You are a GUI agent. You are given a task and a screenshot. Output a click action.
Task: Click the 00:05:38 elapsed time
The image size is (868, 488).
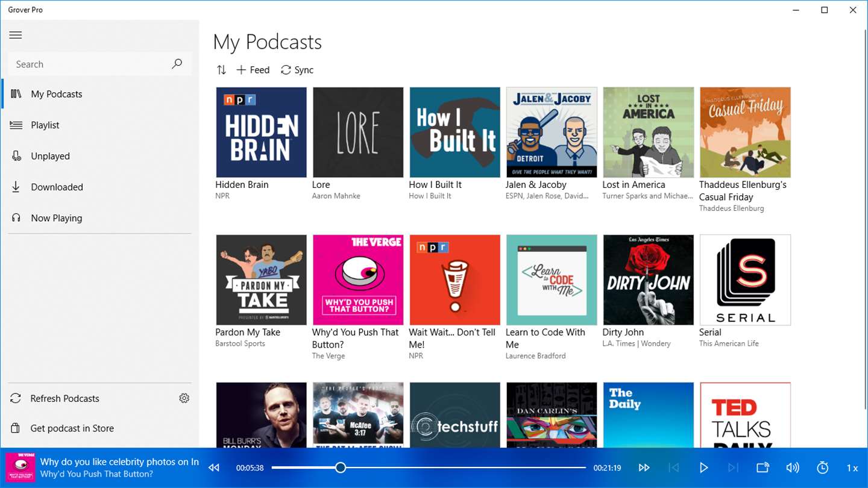[x=250, y=468]
